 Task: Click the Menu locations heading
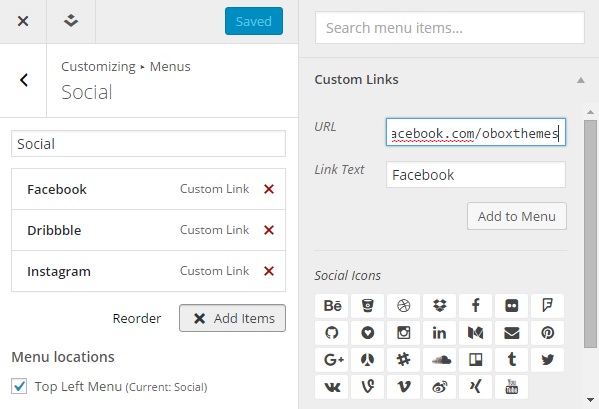point(63,357)
